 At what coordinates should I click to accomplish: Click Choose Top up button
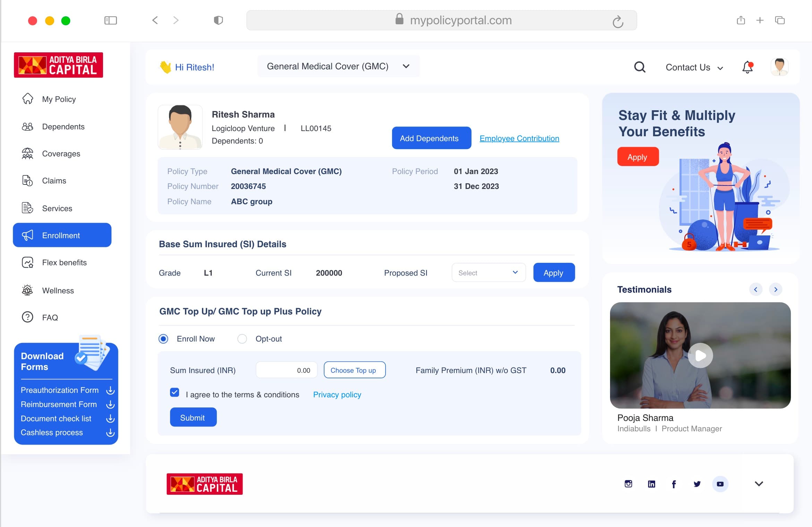tap(354, 370)
